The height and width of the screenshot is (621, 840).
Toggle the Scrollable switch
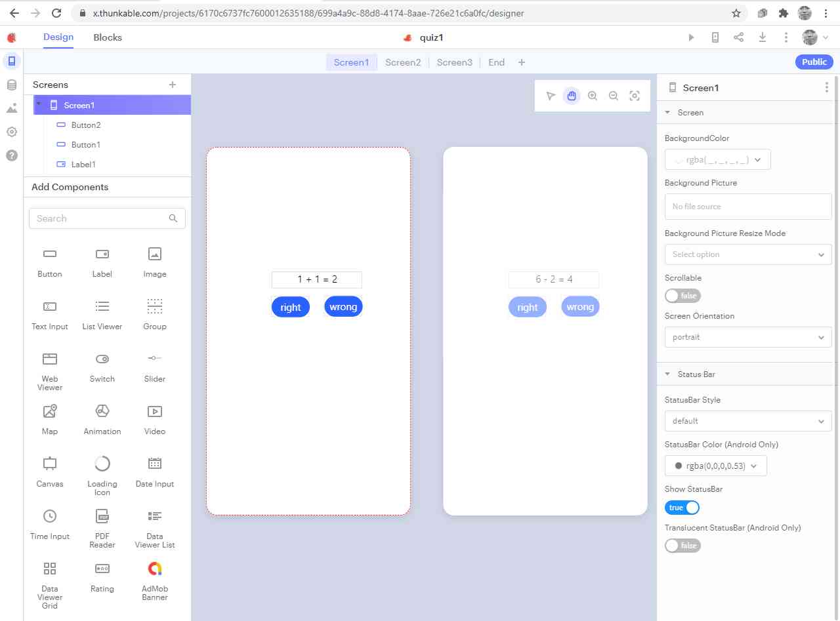click(682, 296)
